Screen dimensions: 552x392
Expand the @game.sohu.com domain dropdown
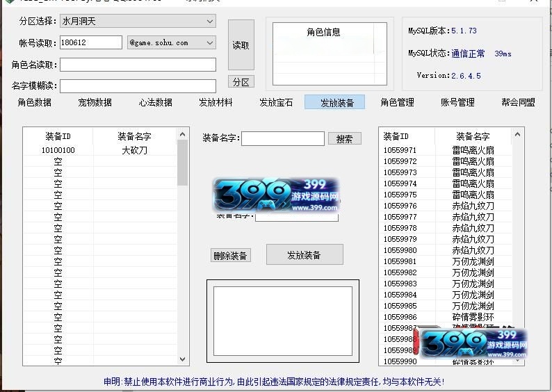pos(172,42)
